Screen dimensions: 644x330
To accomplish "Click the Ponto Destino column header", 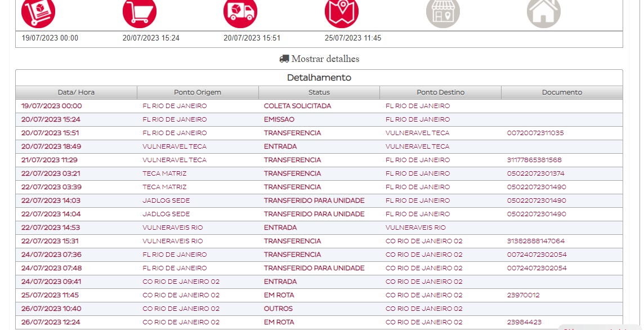I will click(x=441, y=92).
